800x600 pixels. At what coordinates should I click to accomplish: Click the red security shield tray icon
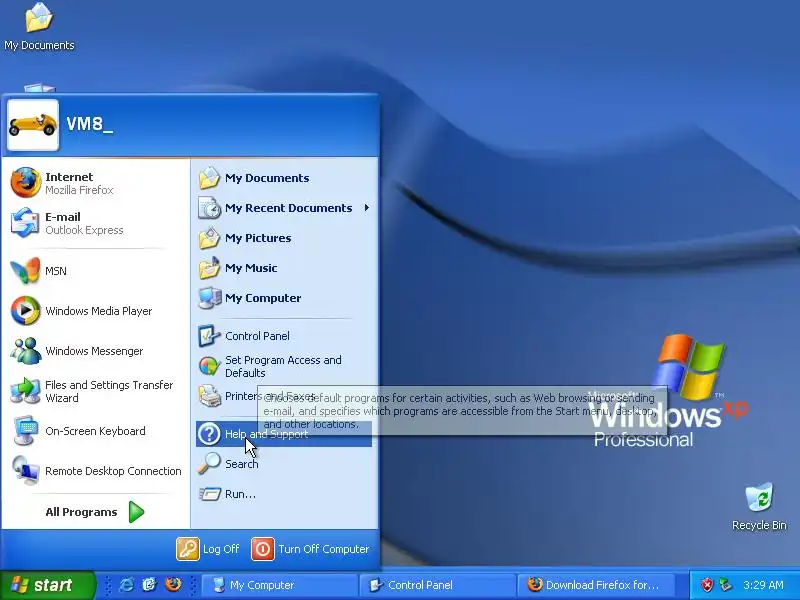point(707,585)
